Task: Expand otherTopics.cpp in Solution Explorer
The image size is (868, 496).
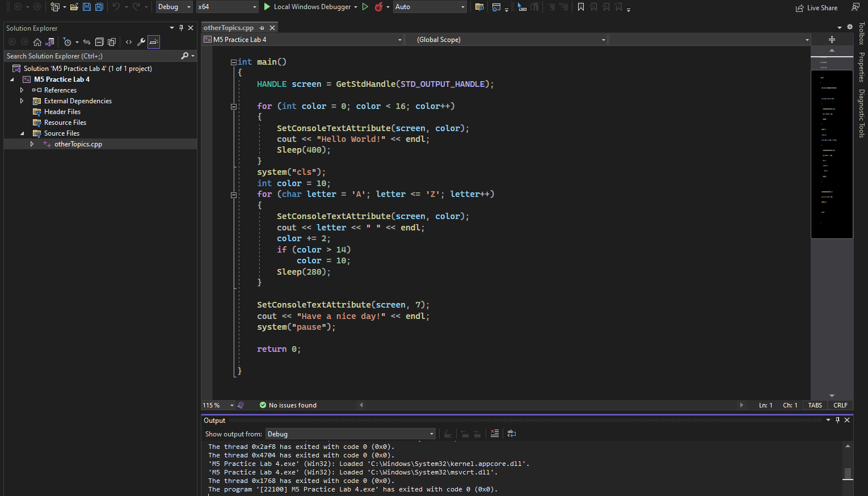Action: pos(32,144)
